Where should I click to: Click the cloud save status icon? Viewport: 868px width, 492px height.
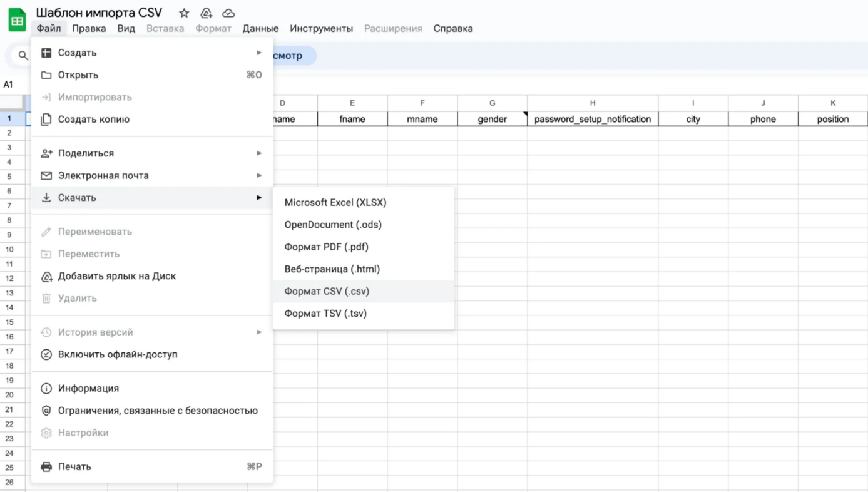pos(228,13)
